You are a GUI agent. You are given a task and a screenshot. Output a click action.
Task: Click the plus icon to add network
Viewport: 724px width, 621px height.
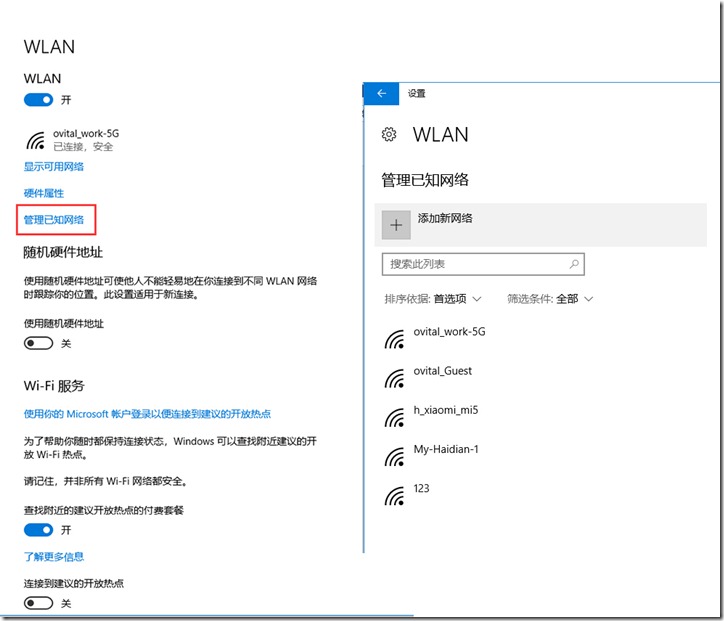(x=397, y=225)
